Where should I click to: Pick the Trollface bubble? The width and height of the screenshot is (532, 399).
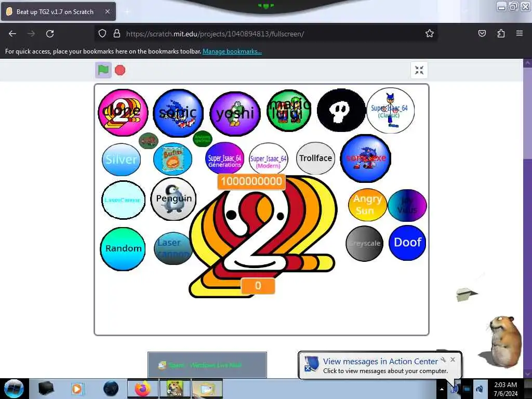point(315,158)
